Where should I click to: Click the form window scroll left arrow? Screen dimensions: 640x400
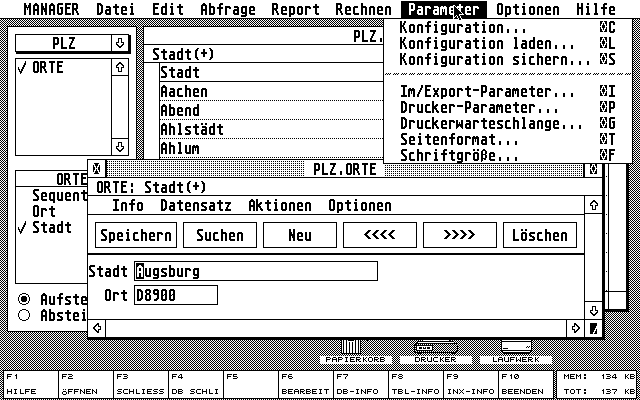pyautogui.click(x=97, y=328)
